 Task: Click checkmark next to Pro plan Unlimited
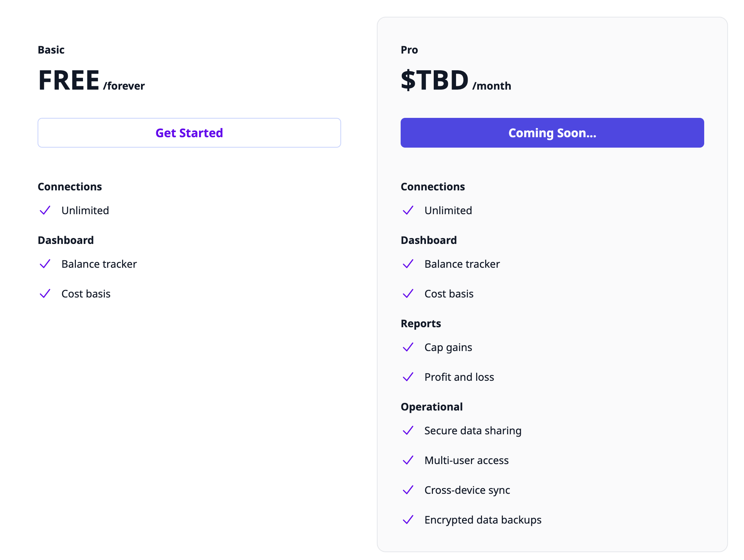(x=408, y=210)
